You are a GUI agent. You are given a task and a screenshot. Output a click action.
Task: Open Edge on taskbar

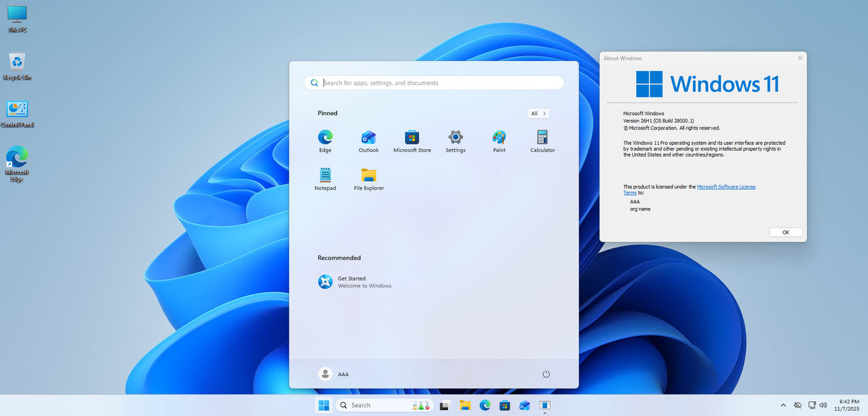tap(485, 405)
